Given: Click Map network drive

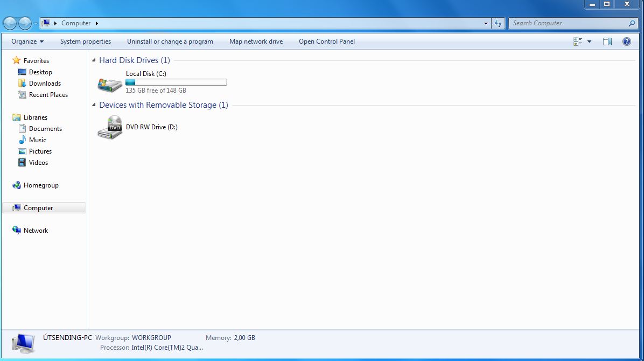Looking at the screenshot, I should pyautogui.click(x=256, y=41).
